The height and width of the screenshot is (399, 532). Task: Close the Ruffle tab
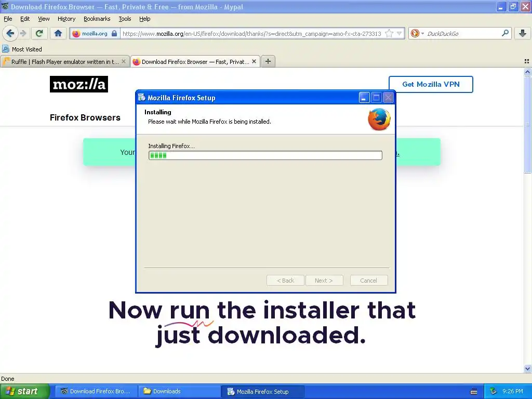[x=124, y=61]
